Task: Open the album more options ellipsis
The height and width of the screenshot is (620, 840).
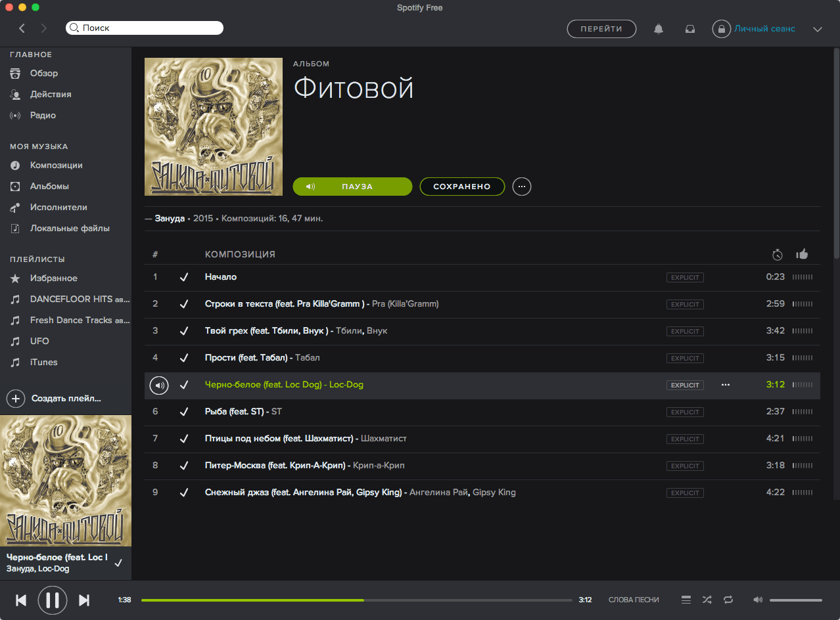Action: tap(522, 187)
